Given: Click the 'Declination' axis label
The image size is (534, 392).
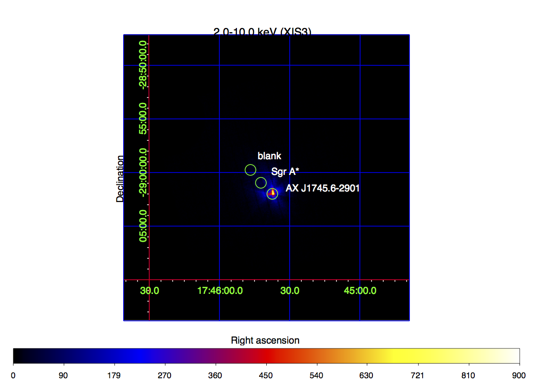Looking at the screenshot, I should (x=120, y=179).
